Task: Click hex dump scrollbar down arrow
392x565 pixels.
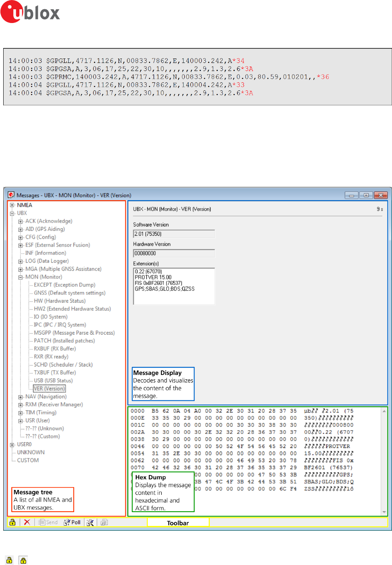Action: [x=384, y=512]
